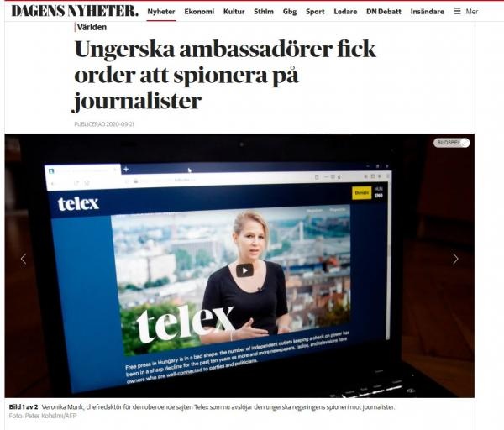Open the Ekonomi section
This screenshot has height=430, width=504.
[x=199, y=12]
